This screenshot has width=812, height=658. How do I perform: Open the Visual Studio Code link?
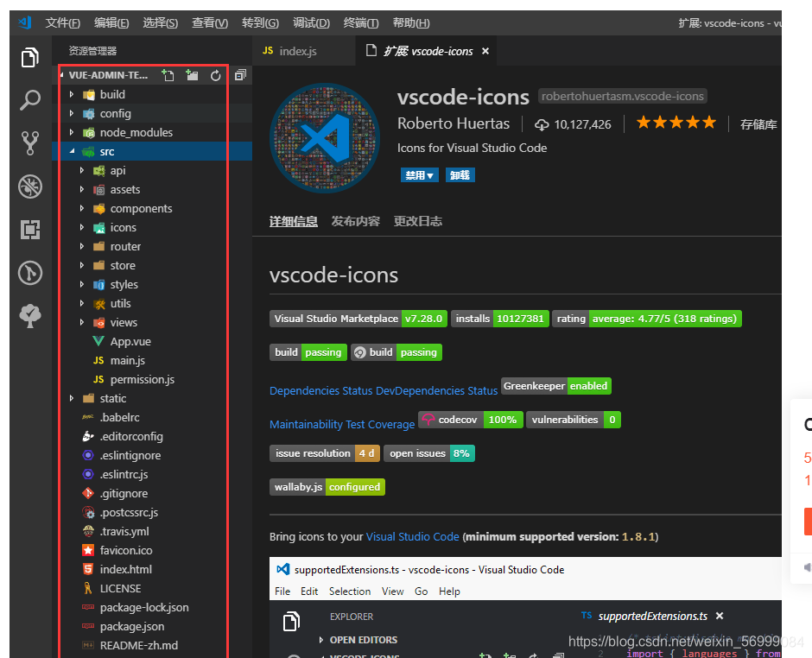[412, 536]
